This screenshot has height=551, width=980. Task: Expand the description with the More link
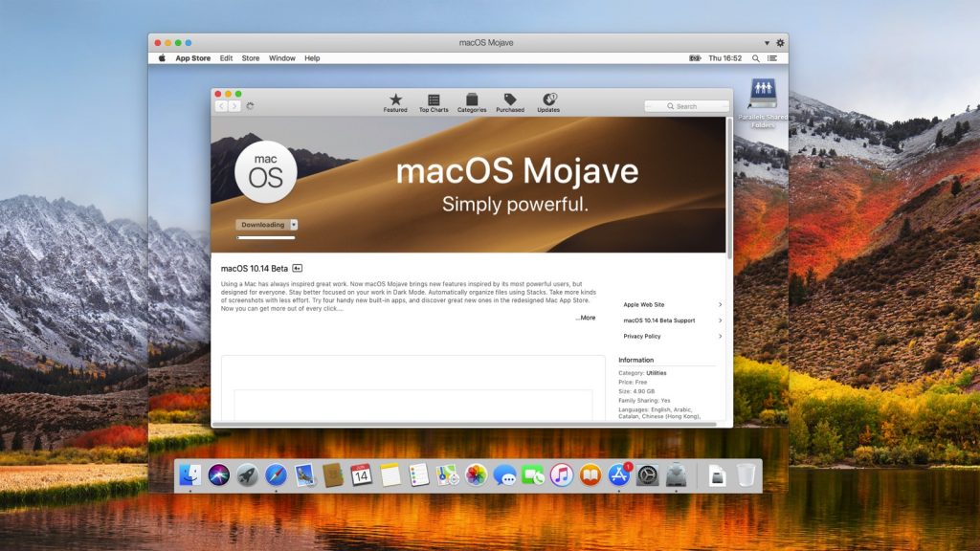[586, 318]
